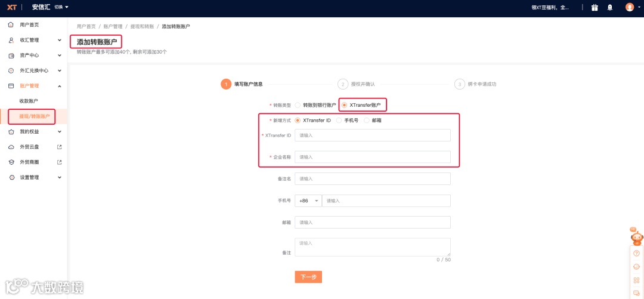644x299 pixels.
Task: Click the 设置管理 gear icon
Action: pyautogui.click(x=11, y=177)
